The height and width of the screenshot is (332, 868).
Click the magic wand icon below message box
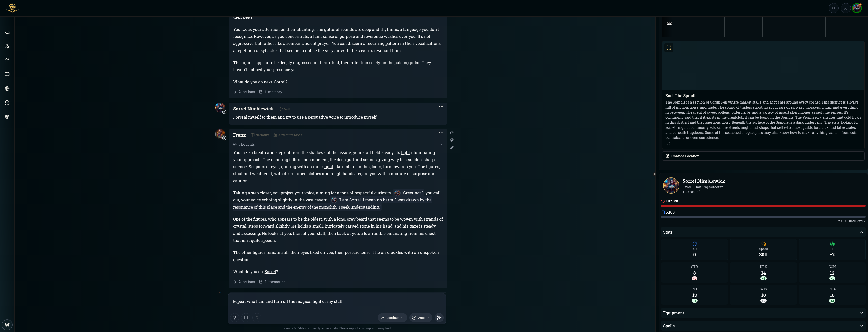point(257,318)
